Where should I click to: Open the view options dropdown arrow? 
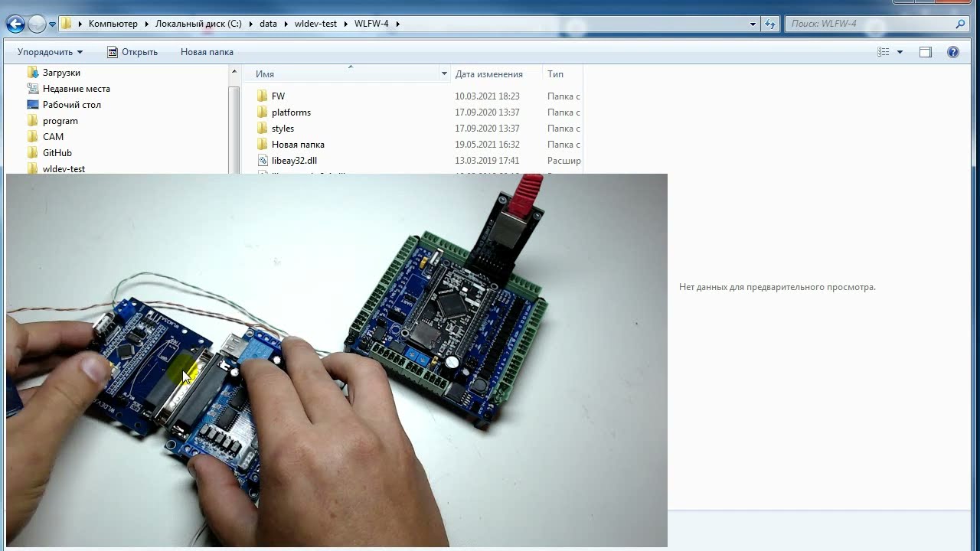(x=900, y=52)
